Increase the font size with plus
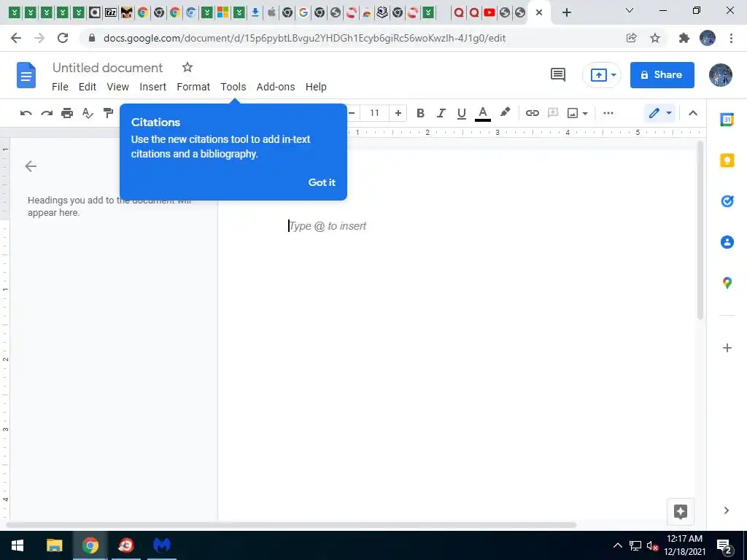 tap(398, 113)
